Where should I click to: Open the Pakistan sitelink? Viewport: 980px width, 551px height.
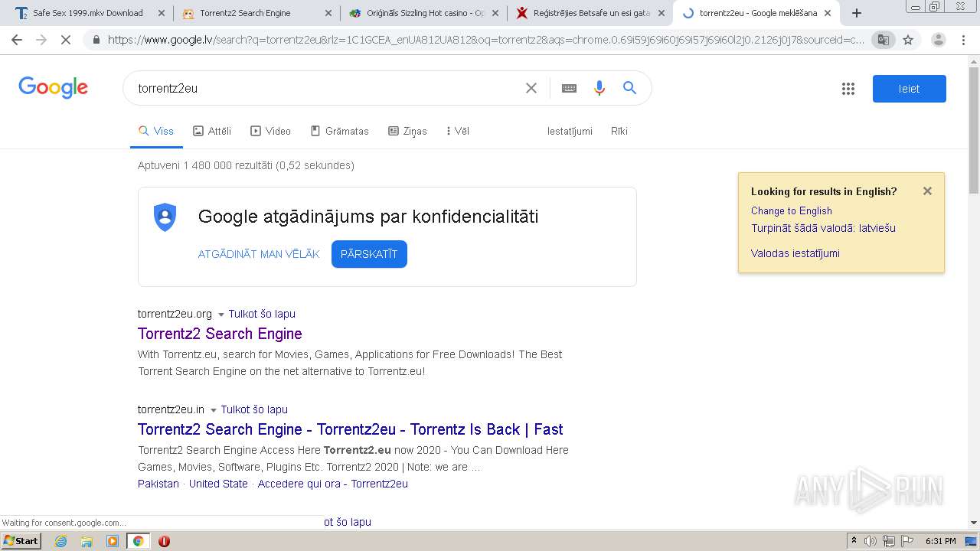click(158, 484)
